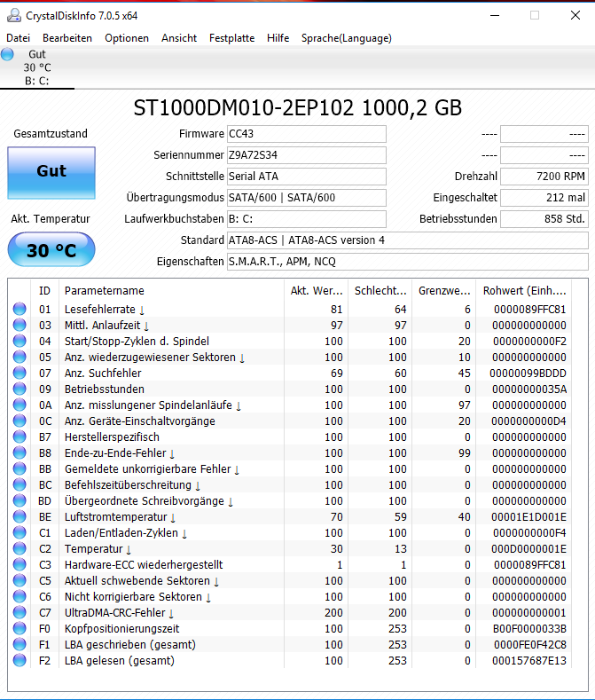Click the blue status orb beside Gut disk tab
Screen dimensions: 595x700
point(7,54)
